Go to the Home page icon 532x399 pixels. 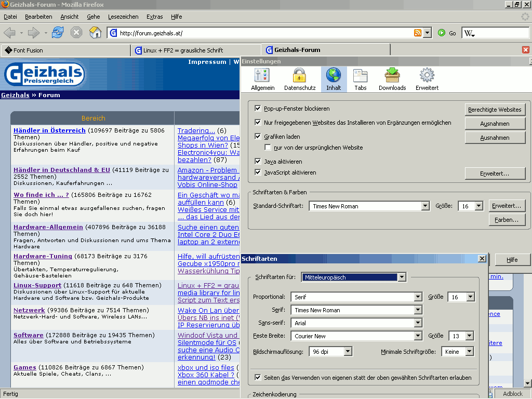click(x=96, y=33)
